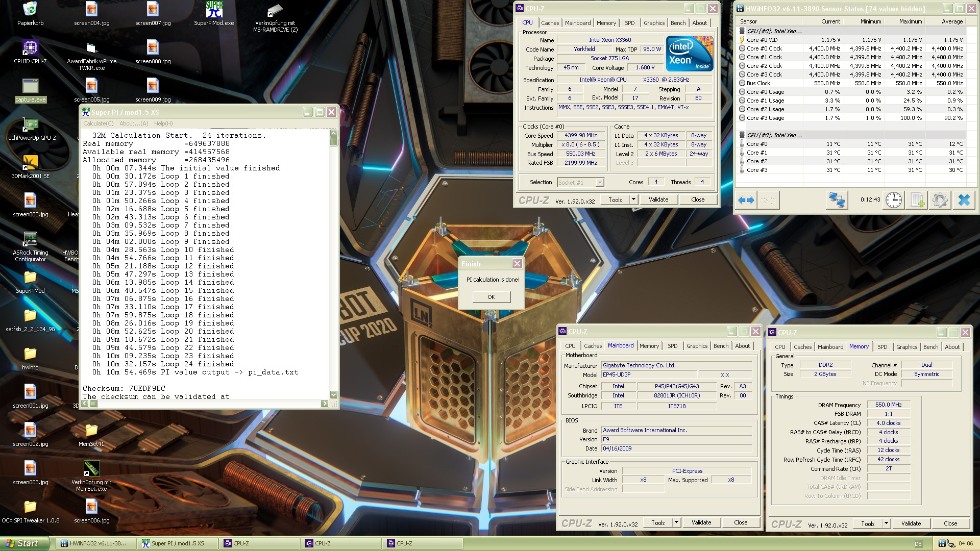980x551 pixels.
Task: Click the HWiNFO network computers icon
Action: pos(837,200)
